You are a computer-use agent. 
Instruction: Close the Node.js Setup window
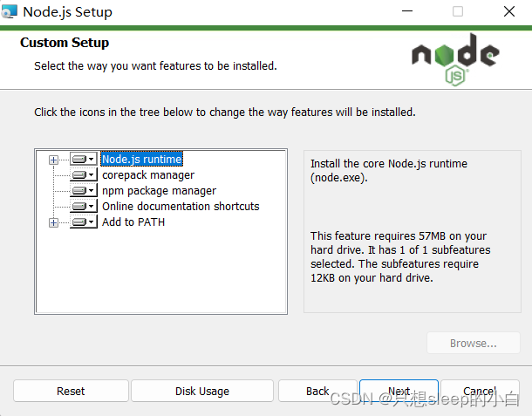[x=509, y=11]
